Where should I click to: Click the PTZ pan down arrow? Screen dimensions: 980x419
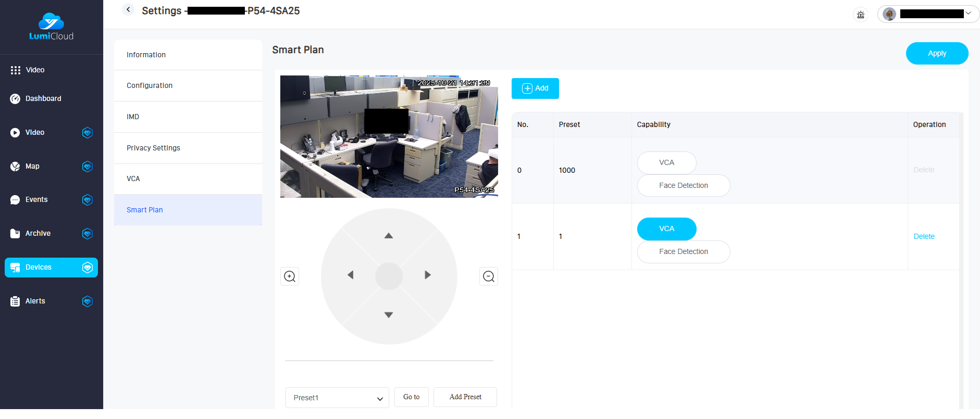(x=388, y=315)
